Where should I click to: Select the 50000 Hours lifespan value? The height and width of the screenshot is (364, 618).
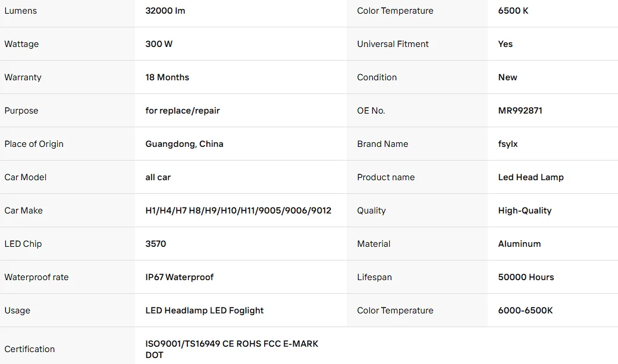click(x=526, y=277)
